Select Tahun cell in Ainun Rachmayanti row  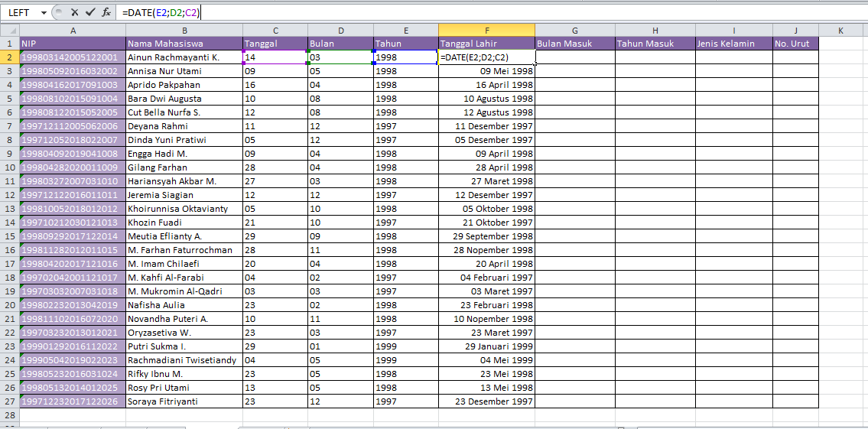(x=406, y=57)
